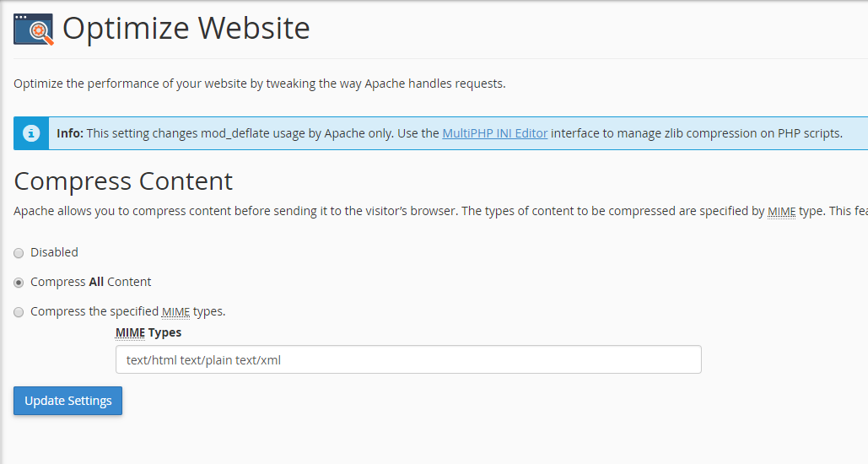Select the Disabled radio button
Image resolution: width=868 pixels, height=464 pixels.
click(19, 253)
